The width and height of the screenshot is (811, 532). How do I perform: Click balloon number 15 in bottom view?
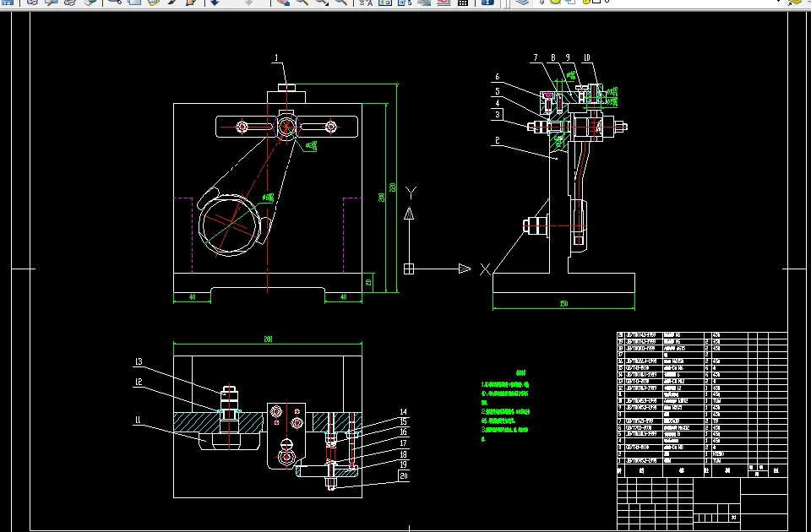point(404,422)
